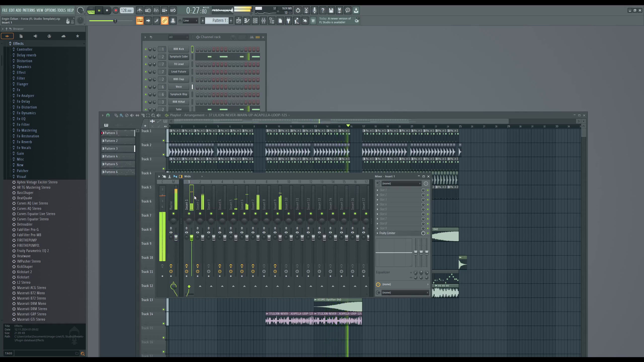Click the microphone recording icon
Image resolution: width=644 pixels, height=362 pixels.
pyautogui.click(x=314, y=10)
